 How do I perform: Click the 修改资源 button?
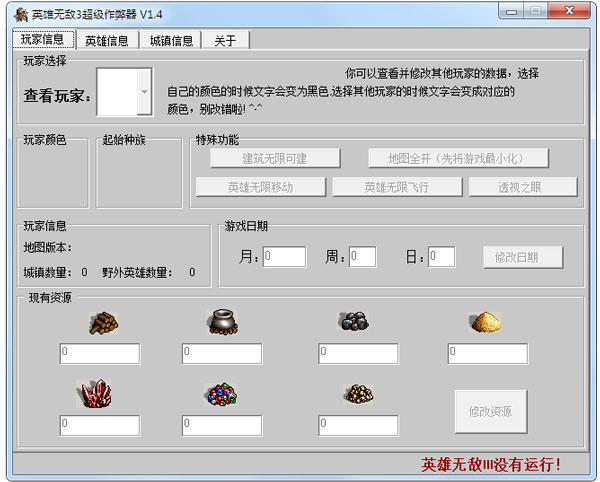(x=490, y=411)
